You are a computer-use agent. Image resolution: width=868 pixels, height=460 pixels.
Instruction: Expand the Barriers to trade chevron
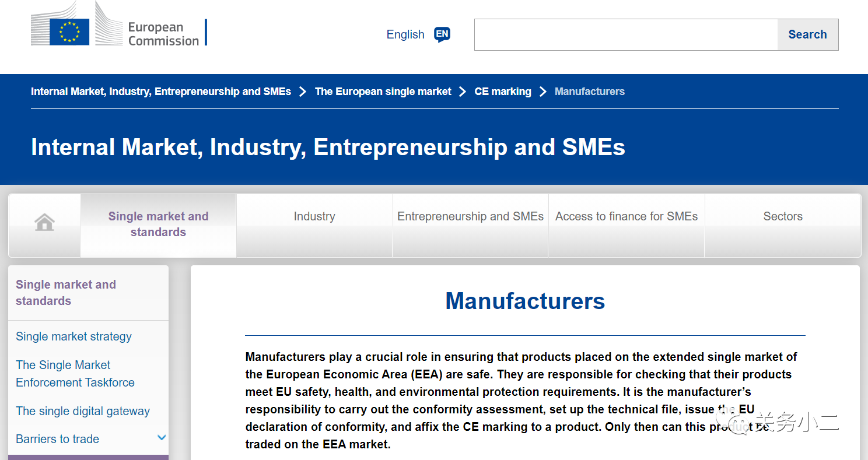click(162, 438)
